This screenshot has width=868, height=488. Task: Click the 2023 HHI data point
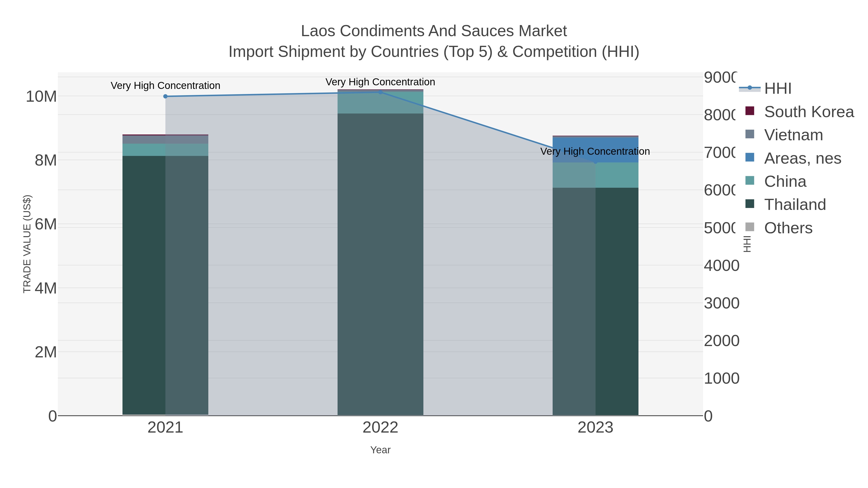click(x=595, y=162)
